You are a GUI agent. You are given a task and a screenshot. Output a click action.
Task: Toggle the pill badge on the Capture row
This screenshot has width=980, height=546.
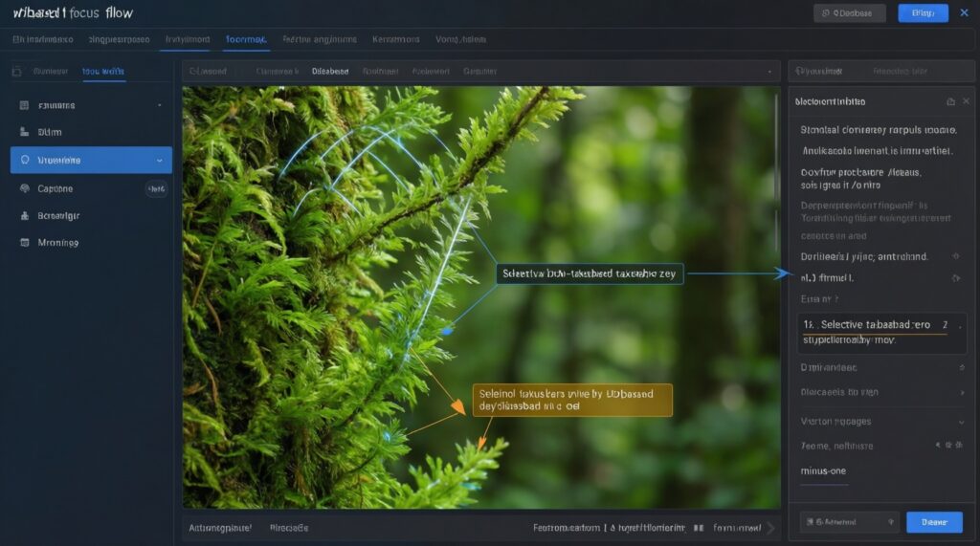(x=155, y=189)
